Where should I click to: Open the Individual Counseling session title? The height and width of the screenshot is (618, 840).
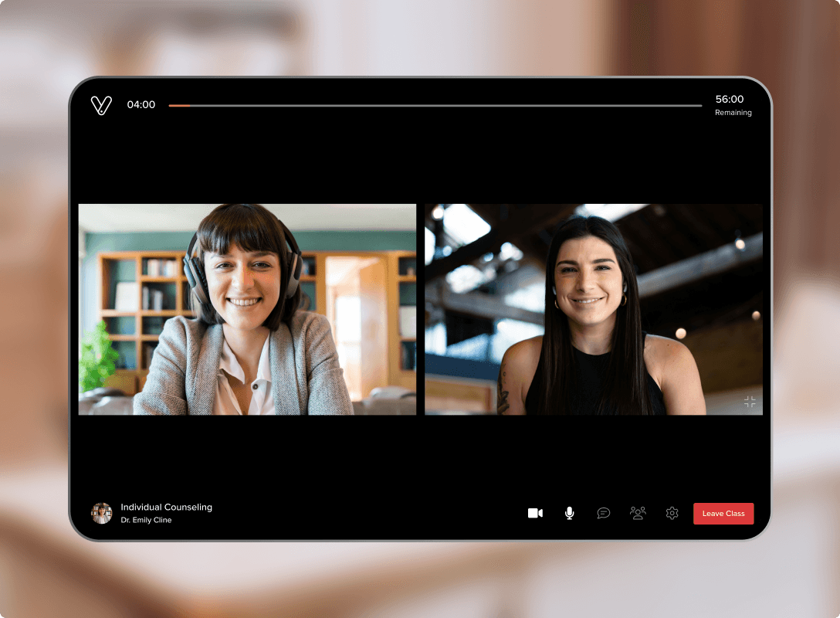(166, 507)
